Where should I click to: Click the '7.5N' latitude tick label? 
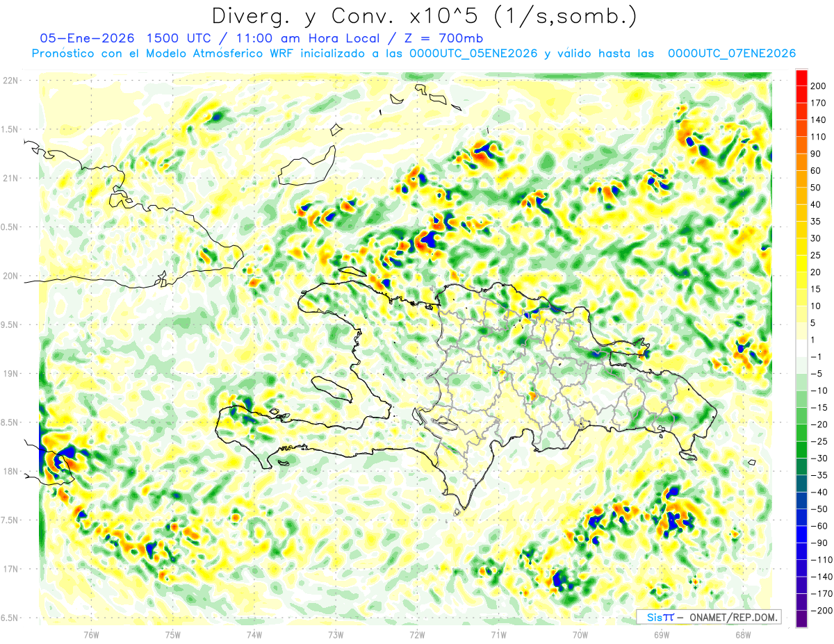(10, 520)
